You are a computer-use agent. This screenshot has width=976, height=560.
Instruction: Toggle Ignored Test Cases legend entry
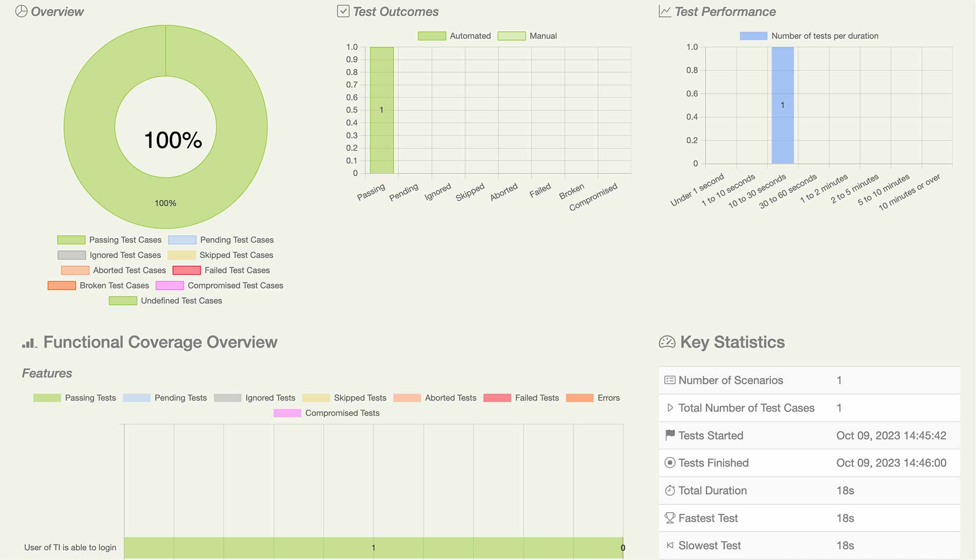click(109, 255)
